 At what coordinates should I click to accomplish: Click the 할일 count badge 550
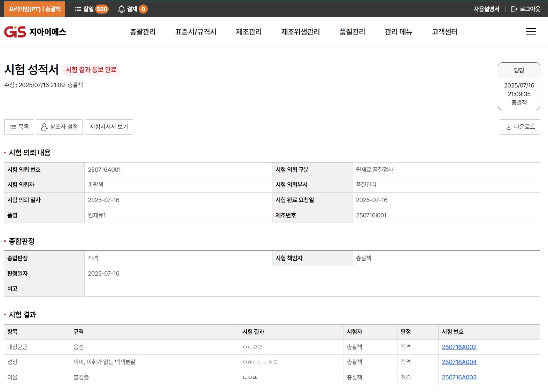[102, 9]
